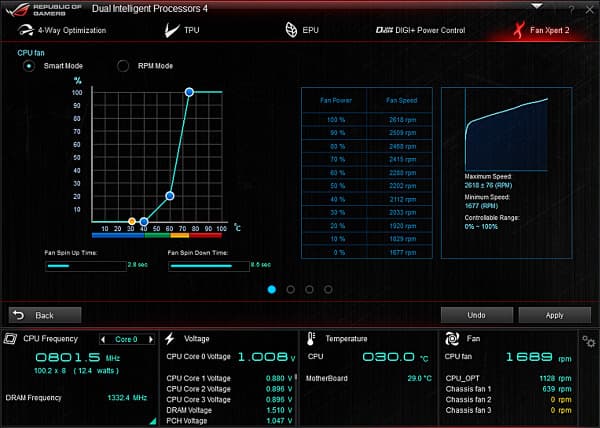Screen dimensions: 600x428
Task: Click the Voltage lightning bolt icon
Action: (x=170, y=338)
